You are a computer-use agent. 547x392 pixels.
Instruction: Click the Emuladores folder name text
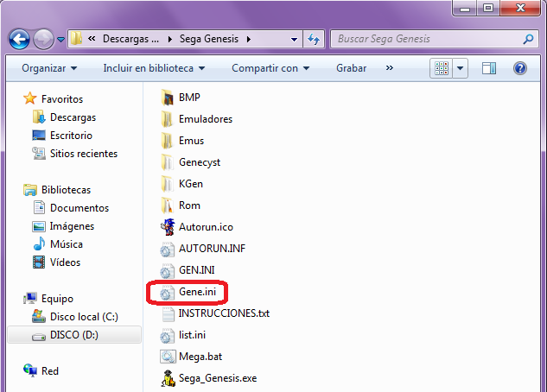click(x=206, y=119)
